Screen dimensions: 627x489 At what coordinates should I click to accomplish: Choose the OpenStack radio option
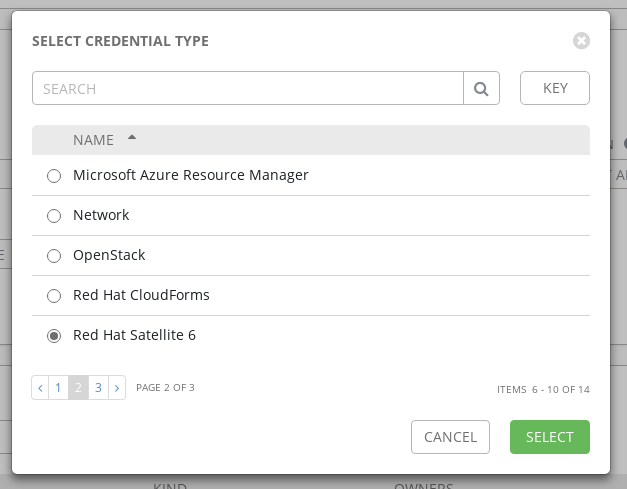(54, 256)
